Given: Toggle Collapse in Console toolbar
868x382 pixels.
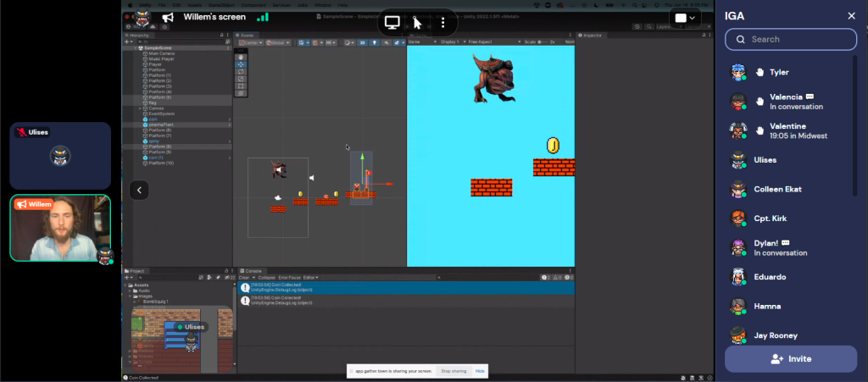Looking at the screenshot, I should 267,277.
